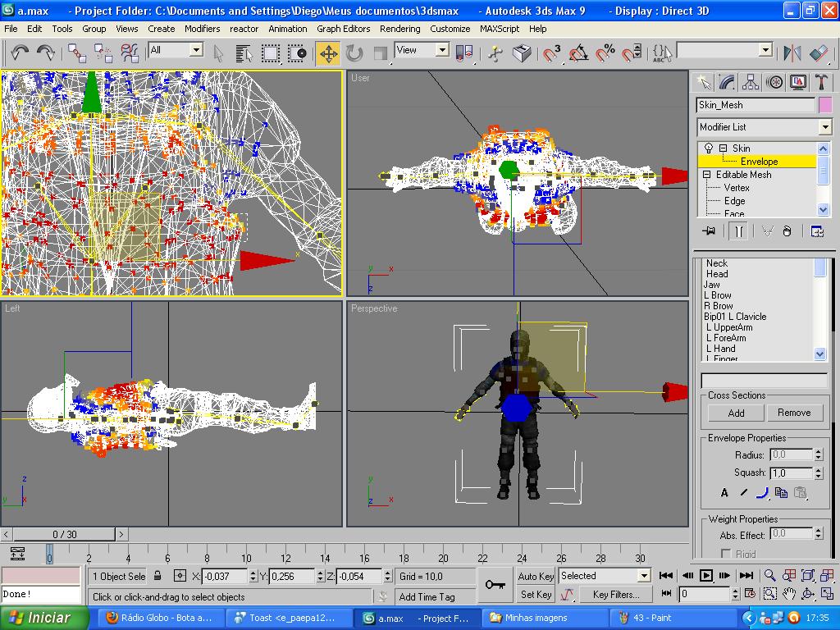
Task: Click the Key Filters button
Action: [x=615, y=594]
